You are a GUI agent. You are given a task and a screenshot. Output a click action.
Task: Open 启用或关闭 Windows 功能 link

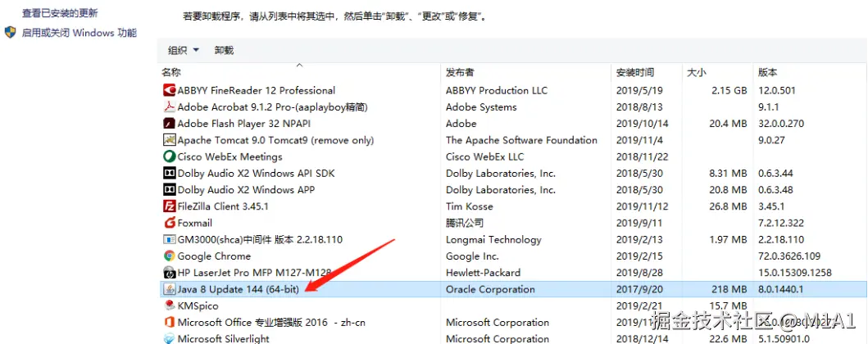click(x=79, y=33)
